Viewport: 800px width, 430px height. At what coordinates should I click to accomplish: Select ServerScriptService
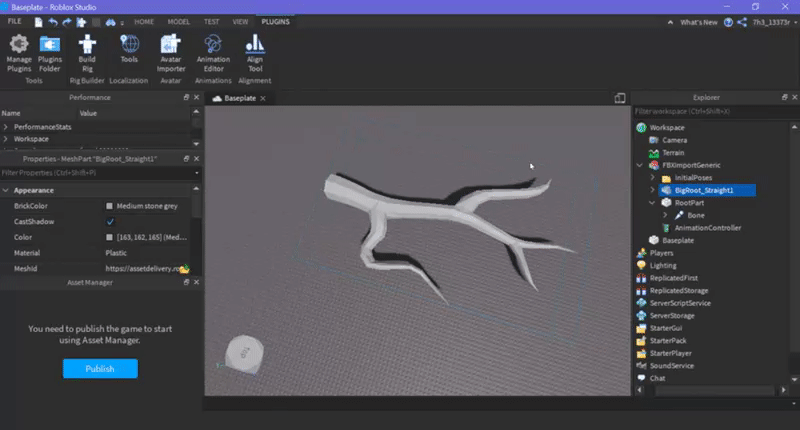(680, 303)
